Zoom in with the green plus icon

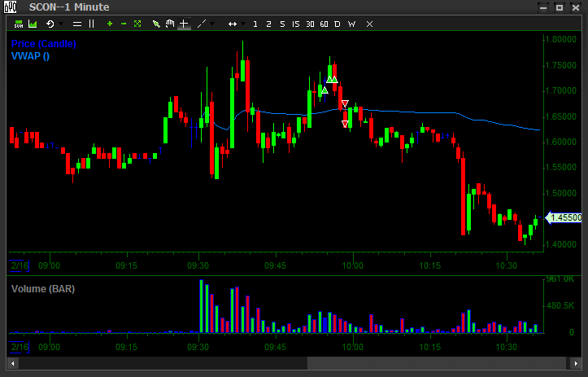click(110, 24)
